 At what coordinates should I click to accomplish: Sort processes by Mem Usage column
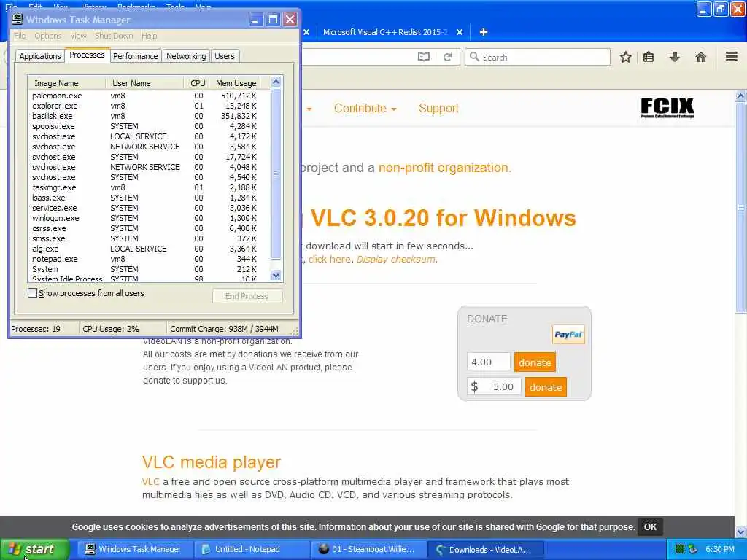(x=236, y=83)
